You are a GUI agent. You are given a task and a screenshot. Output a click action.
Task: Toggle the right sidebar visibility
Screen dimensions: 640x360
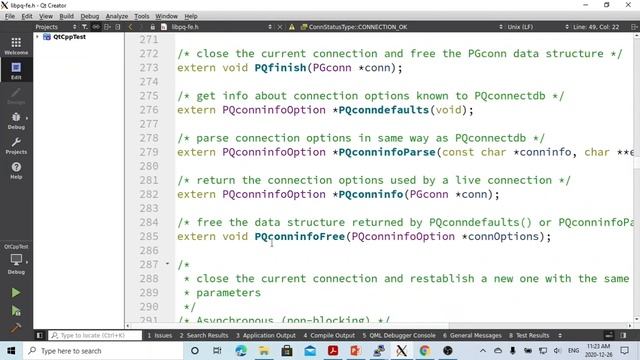coord(623,336)
